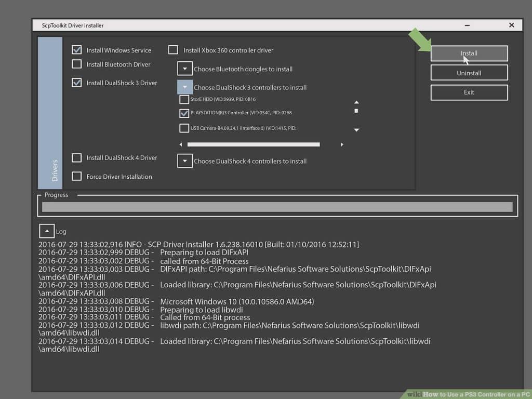
Task: Enable Install DualShock 4 Driver checkbox
Action: pyautogui.click(x=77, y=158)
